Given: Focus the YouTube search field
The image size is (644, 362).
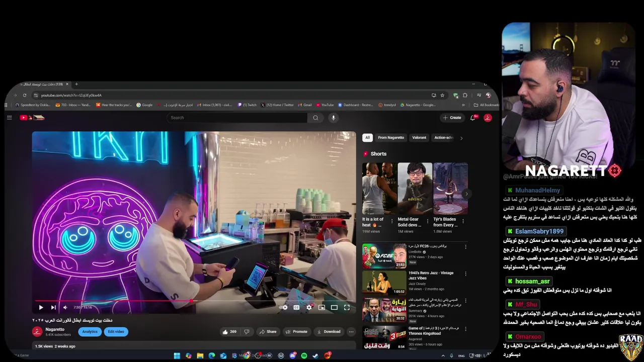Looking at the screenshot, I should coord(237,118).
